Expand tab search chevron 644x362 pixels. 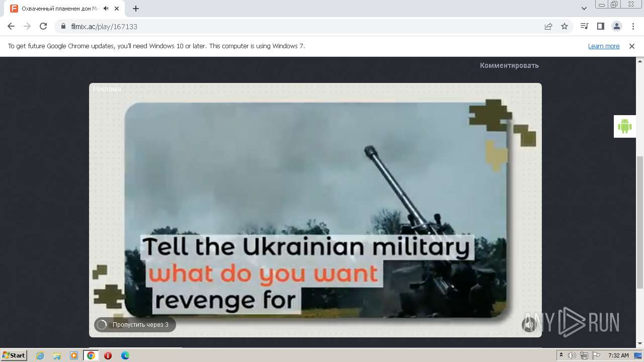pyautogui.click(x=584, y=9)
